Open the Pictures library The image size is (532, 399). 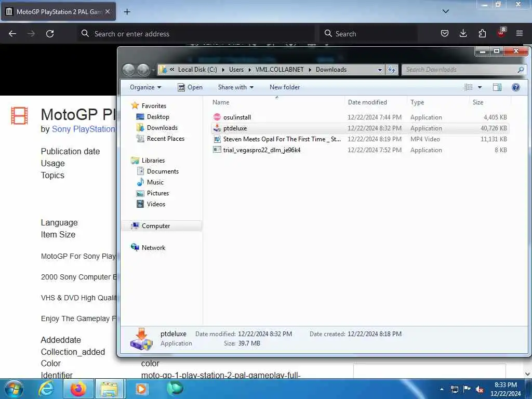point(157,193)
